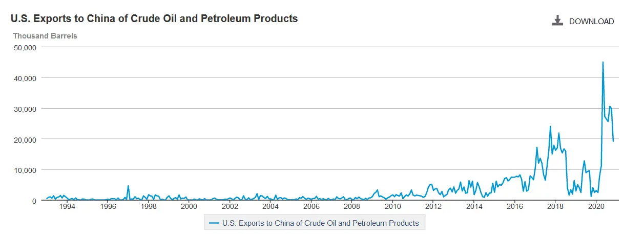Click the 2002 x-axis year label
This screenshot has width=644, height=234.
coord(230,206)
